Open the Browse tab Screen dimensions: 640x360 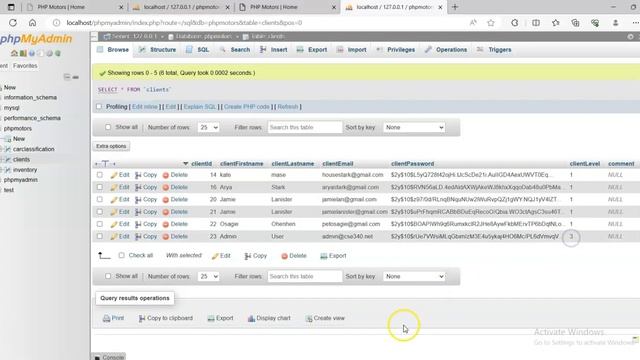pyautogui.click(x=113, y=50)
